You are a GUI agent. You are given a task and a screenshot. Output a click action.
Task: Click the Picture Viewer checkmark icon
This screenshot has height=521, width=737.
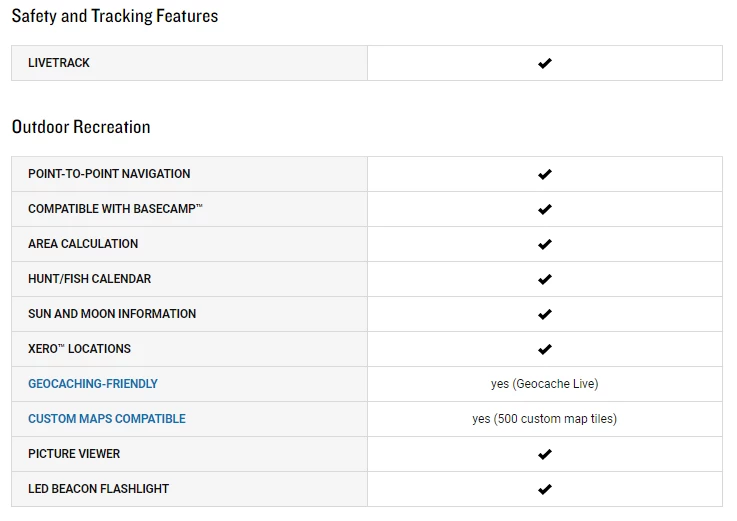click(x=545, y=454)
